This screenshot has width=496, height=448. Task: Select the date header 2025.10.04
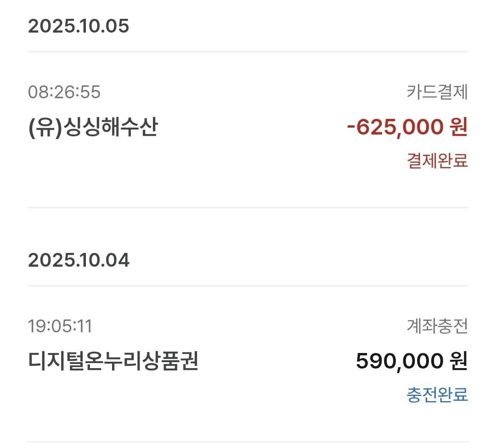(x=79, y=260)
